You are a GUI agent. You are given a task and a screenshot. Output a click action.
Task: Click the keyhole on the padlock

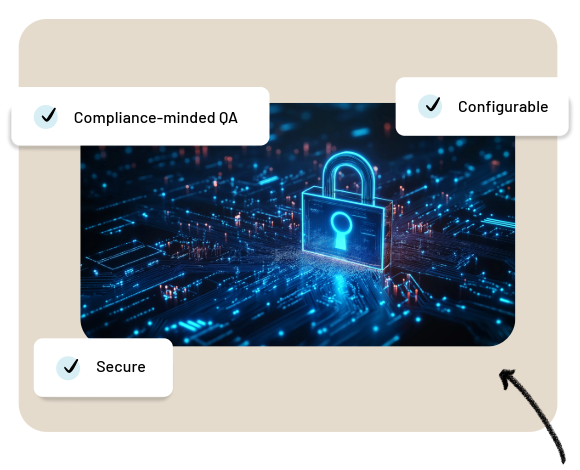click(341, 230)
